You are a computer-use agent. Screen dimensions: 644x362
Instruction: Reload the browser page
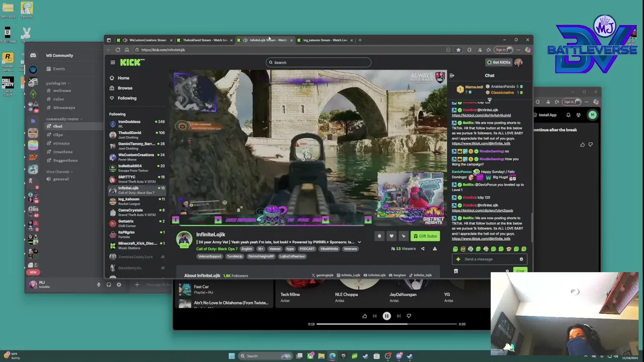pyautogui.click(x=118, y=50)
